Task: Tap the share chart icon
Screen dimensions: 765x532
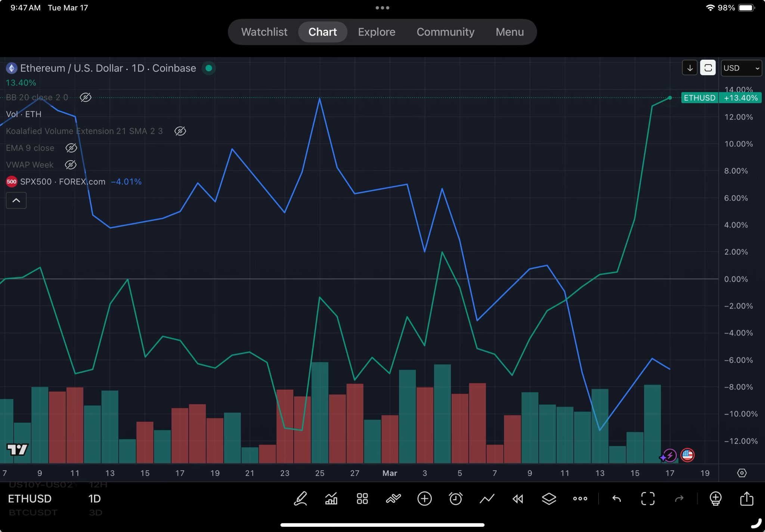Action: coord(746,499)
